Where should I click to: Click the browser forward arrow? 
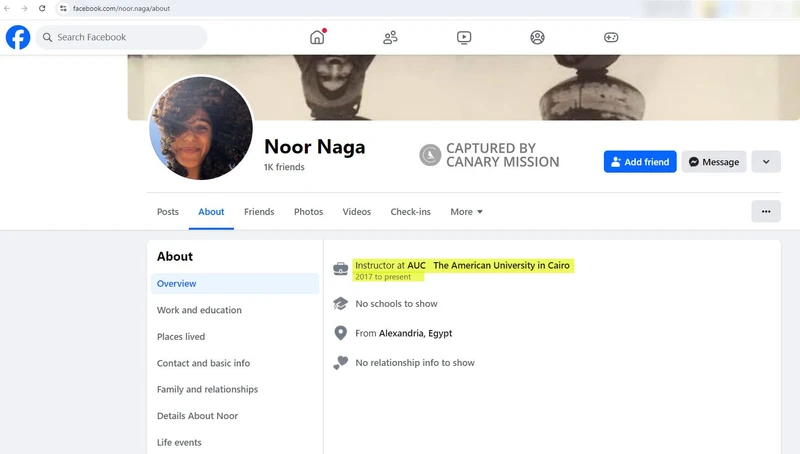(24, 8)
